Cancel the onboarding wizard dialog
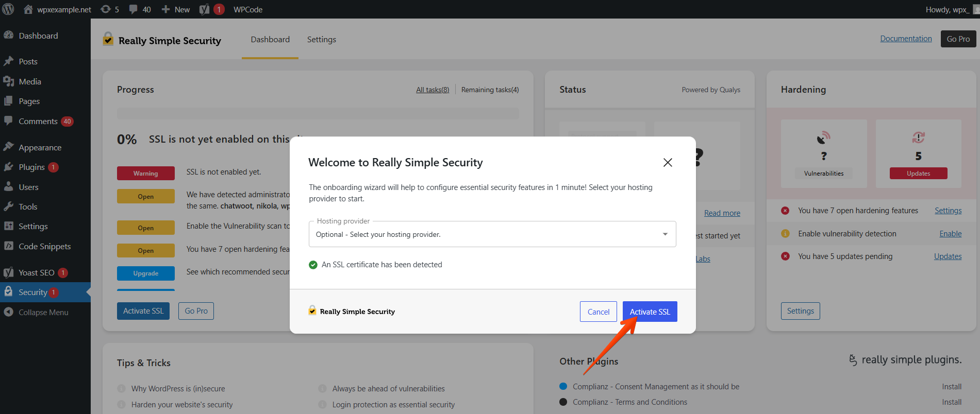This screenshot has width=980, height=414. tap(598, 312)
